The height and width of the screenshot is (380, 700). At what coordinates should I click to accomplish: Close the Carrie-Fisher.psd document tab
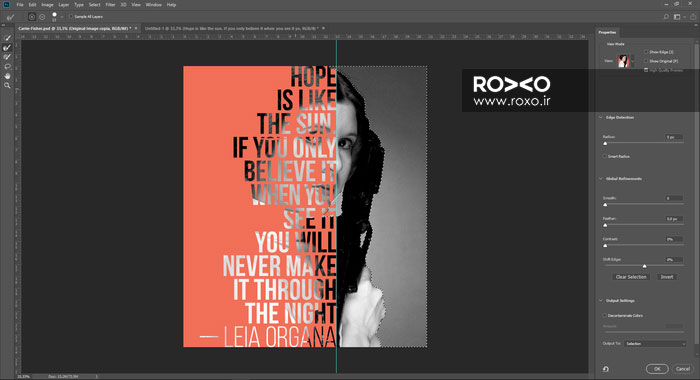[x=136, y=28]
